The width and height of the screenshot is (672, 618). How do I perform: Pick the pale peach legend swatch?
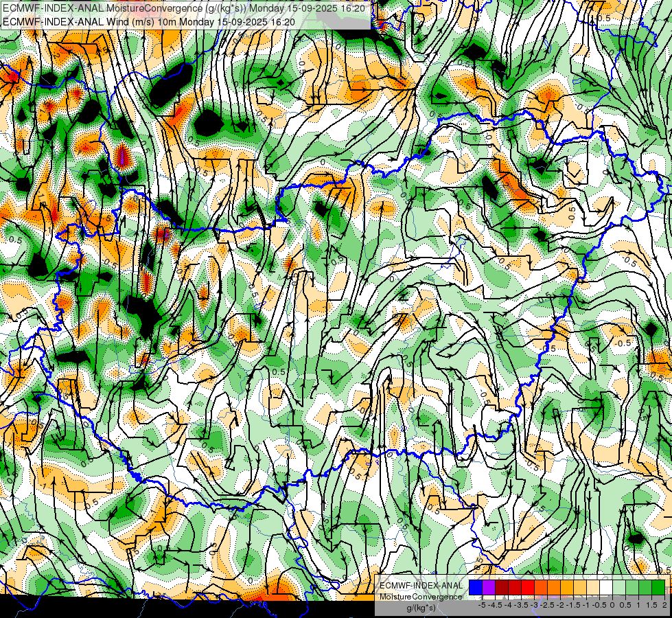pos(592,588)
